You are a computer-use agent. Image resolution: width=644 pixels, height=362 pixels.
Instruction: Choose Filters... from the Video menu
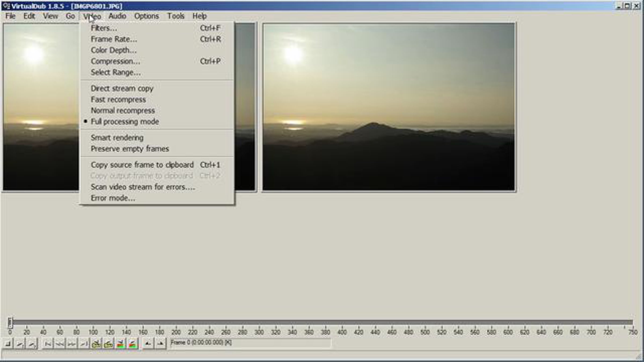click(157, 28)
